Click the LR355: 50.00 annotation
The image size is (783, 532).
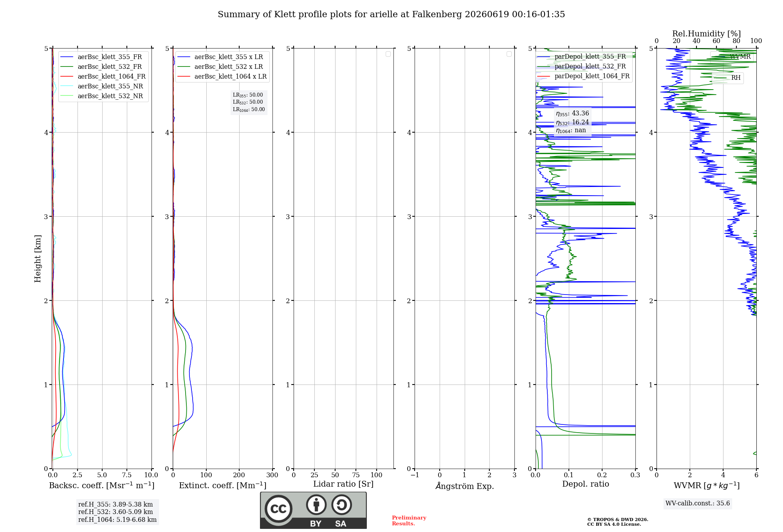tap(248, 95)
